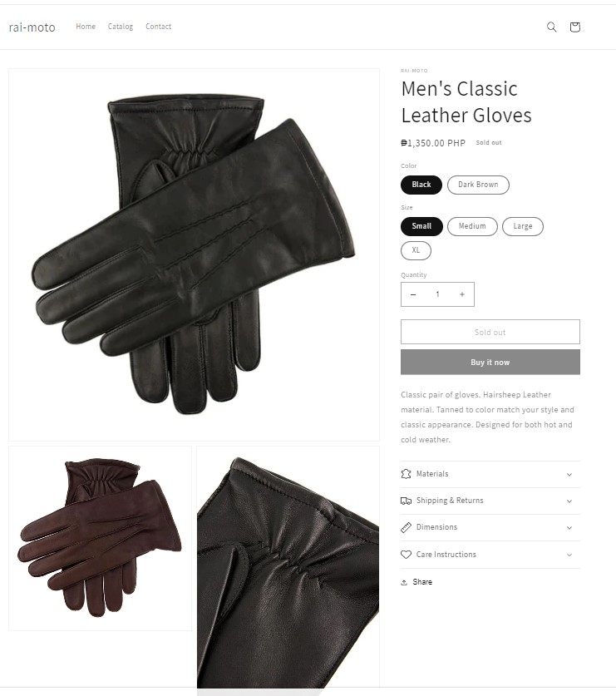Select the Dark Brown color option

(x=478, y=185)
